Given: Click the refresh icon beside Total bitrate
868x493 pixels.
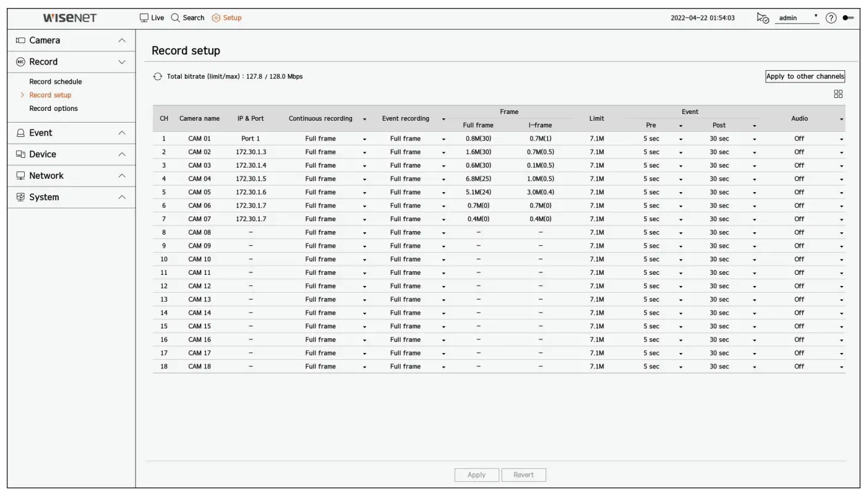Looking at the screenshot, I should tap(158, 77).
